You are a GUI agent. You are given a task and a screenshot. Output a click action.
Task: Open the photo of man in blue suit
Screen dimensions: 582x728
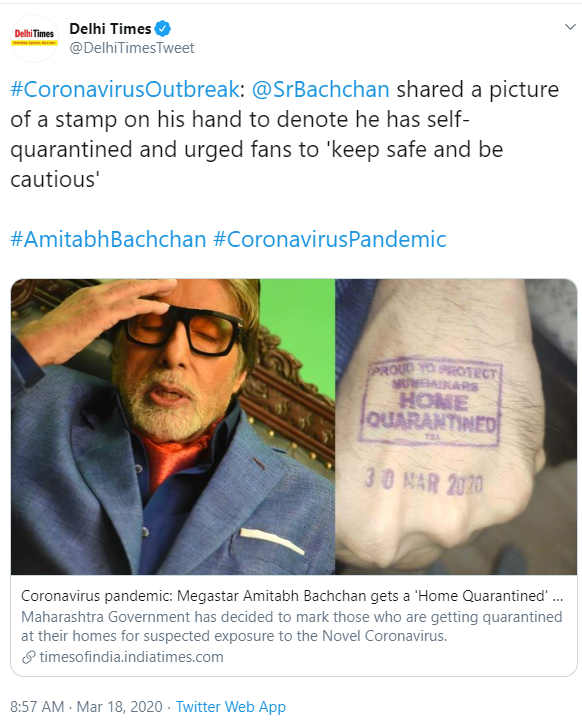pos(173,427)
